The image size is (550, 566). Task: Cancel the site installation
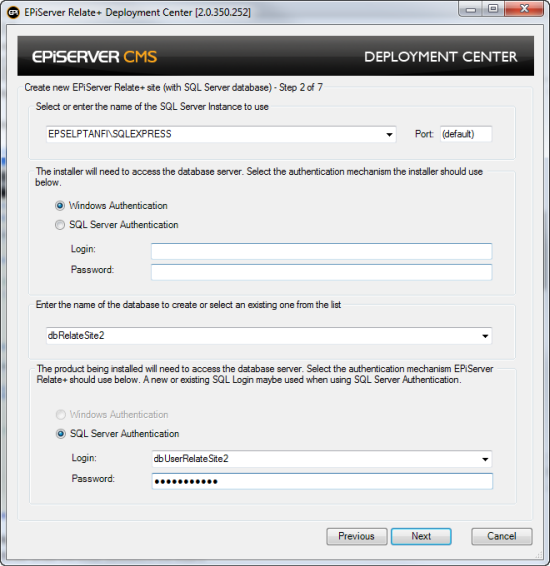tap(502, 536)
